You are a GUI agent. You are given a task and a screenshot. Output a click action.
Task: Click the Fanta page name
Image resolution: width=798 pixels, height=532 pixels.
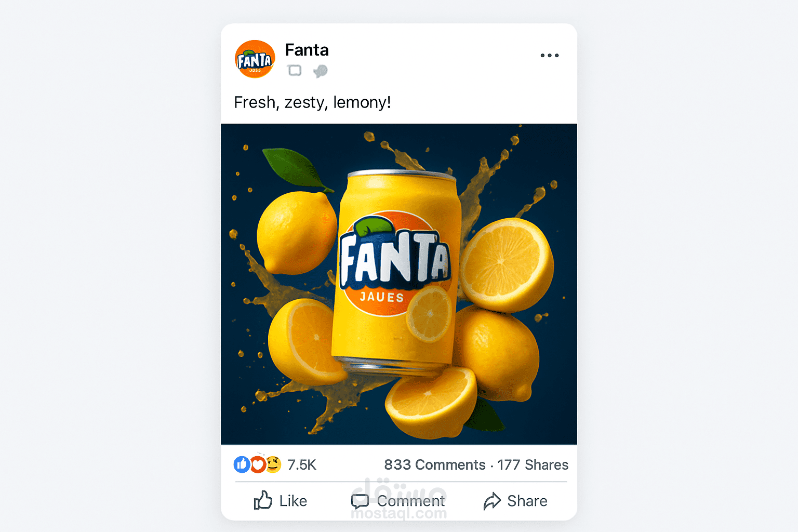307,50
